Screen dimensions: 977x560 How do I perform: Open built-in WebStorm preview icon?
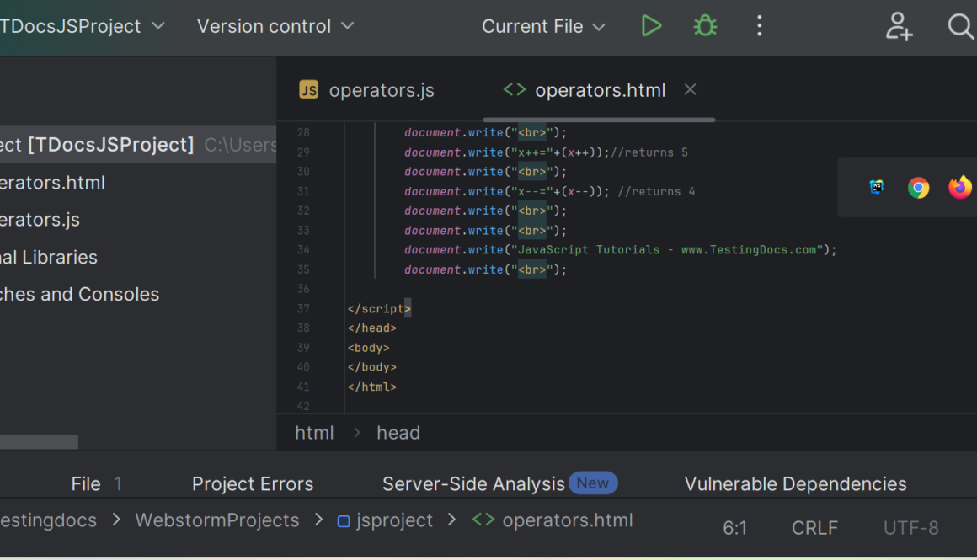[x=877, y=187]
